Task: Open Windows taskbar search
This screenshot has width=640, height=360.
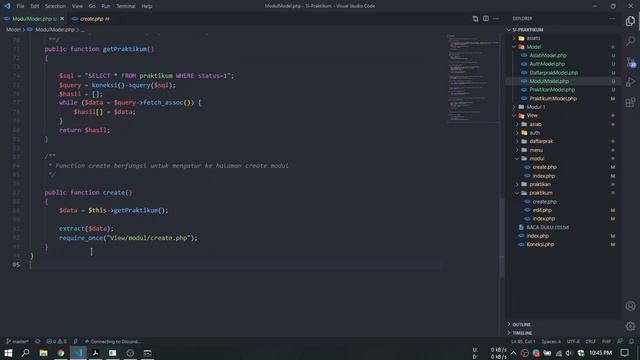Action: click(x=25, y=353)
